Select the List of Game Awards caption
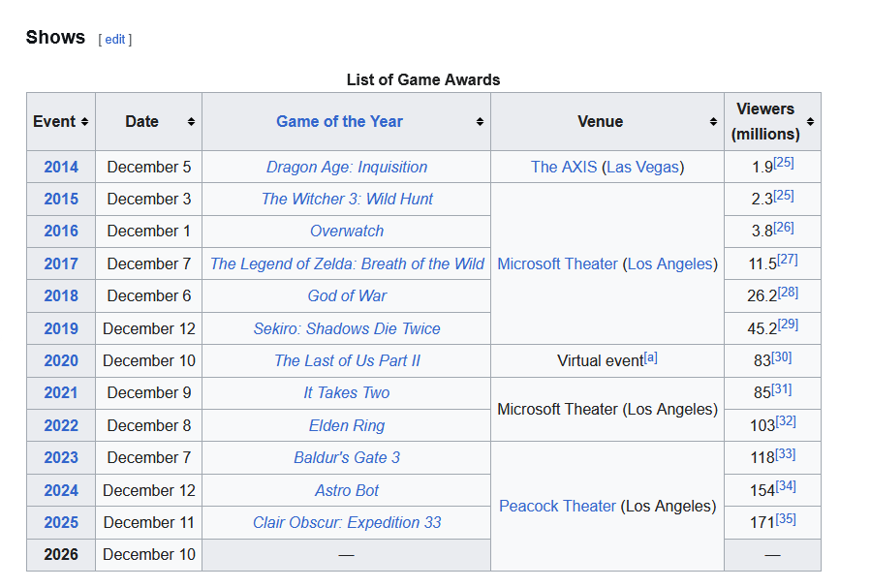This screenshot has height=588, width=871. tap(423, 80)
